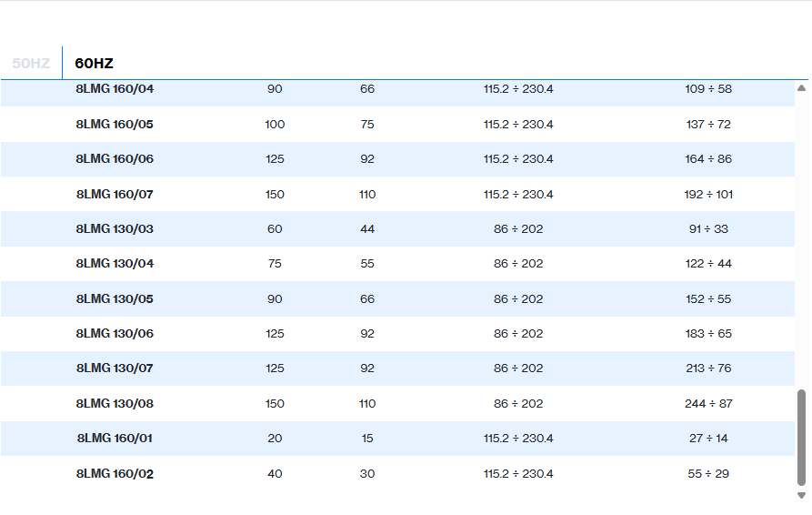Click model name 8LMG 160/07
Image resolution: width=812 pixels, height=515 pixels.
tap(115, 194)
